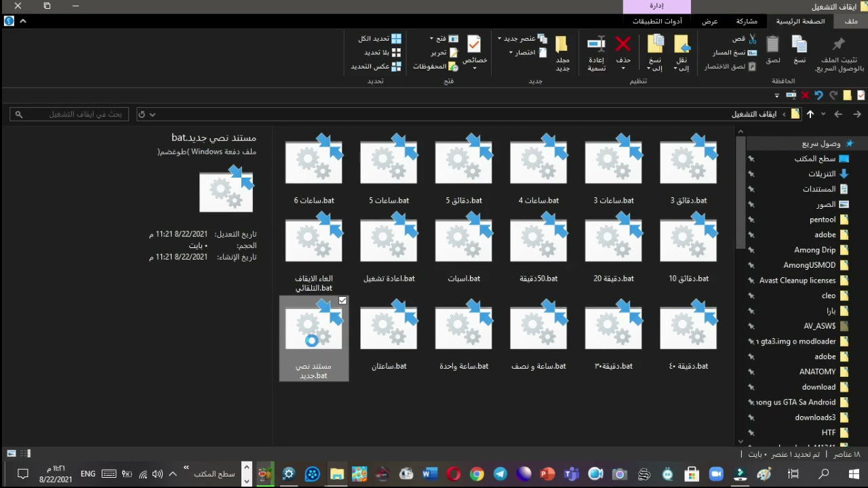Click the blue ribbon Help icon
Viewport: 868px width, 488px height.
tap(9, 21)
